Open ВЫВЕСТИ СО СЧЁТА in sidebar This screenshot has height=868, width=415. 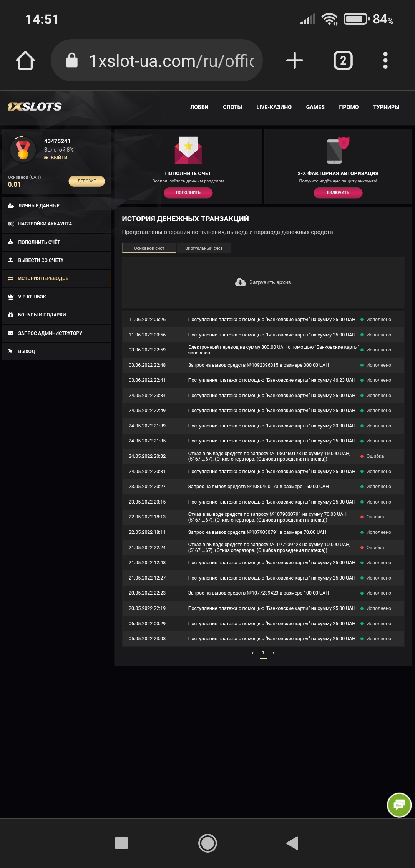41,260
